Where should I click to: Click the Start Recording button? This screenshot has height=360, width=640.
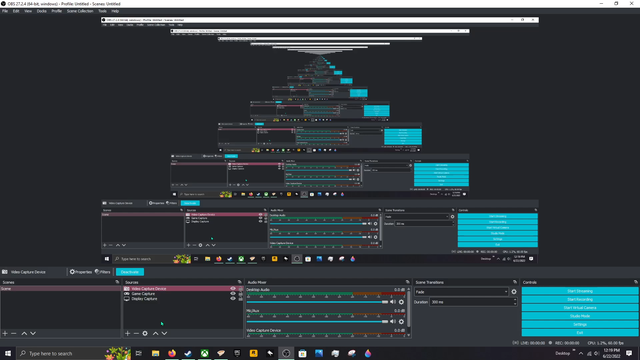[580, 300]
